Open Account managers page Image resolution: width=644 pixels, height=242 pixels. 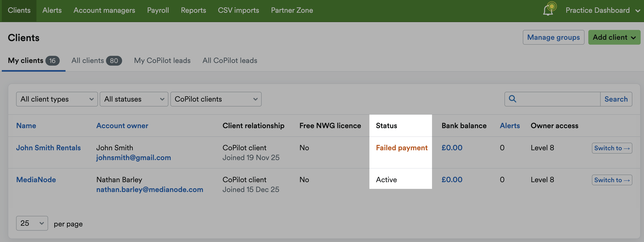click(104, 10)
